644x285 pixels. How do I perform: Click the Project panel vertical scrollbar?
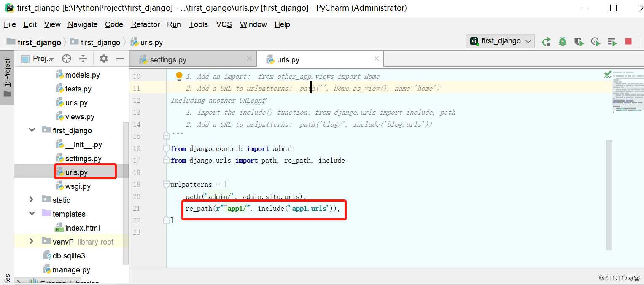125,194
